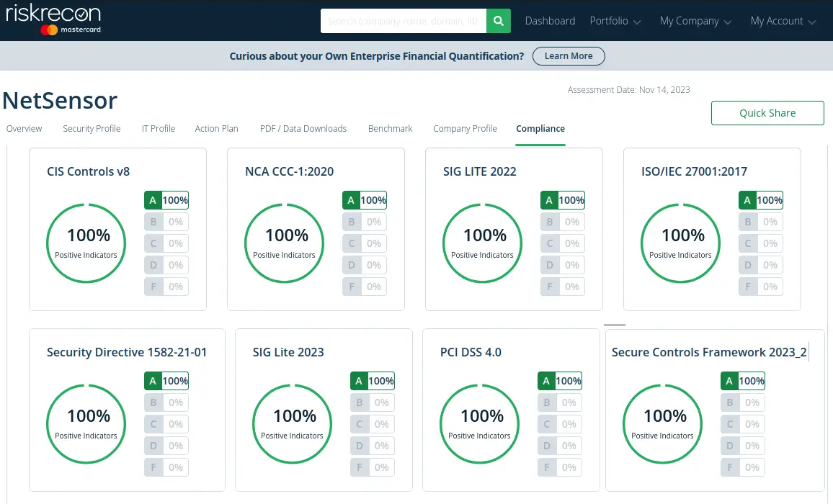833x504 pixels.
Task: Select grade A badge in SIG LITE 2022
Action: pos(563,200)
